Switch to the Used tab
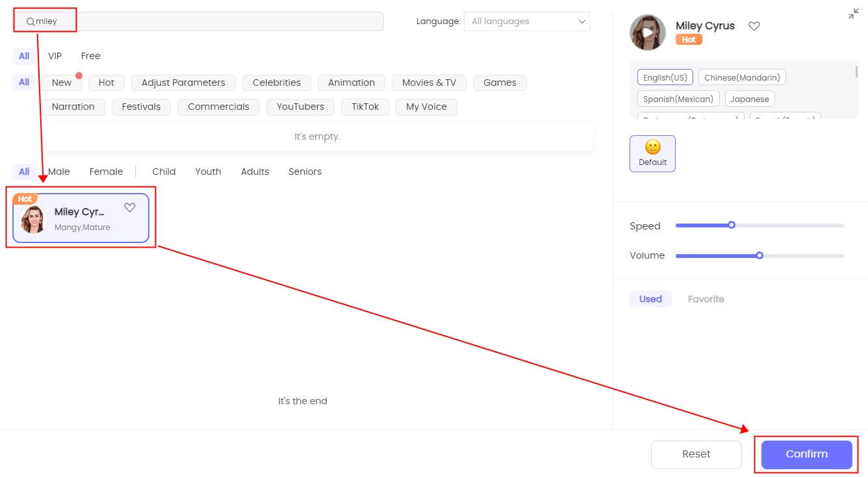Screen dimensions: 868x477 coord(650,299)
